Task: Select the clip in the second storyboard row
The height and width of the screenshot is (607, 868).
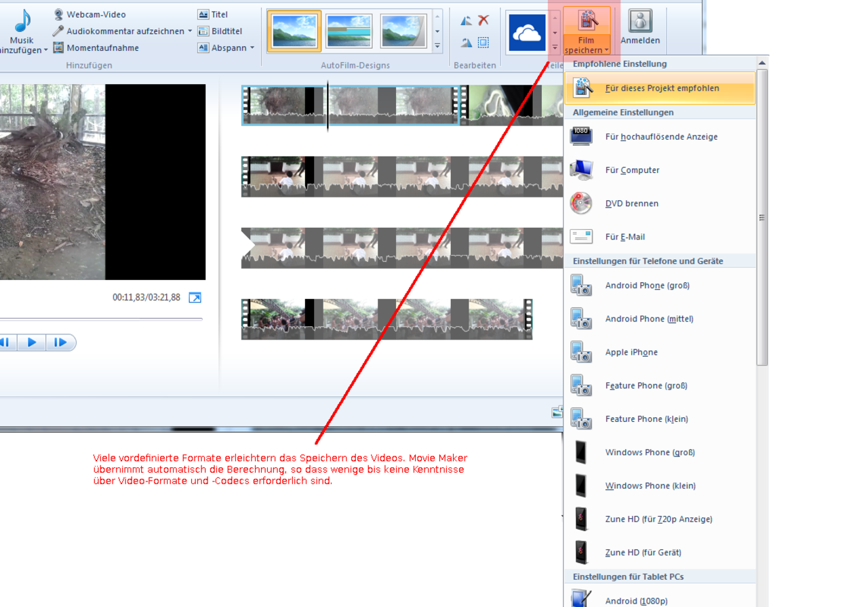Action: pyautogui.click(x=402, y=176)
